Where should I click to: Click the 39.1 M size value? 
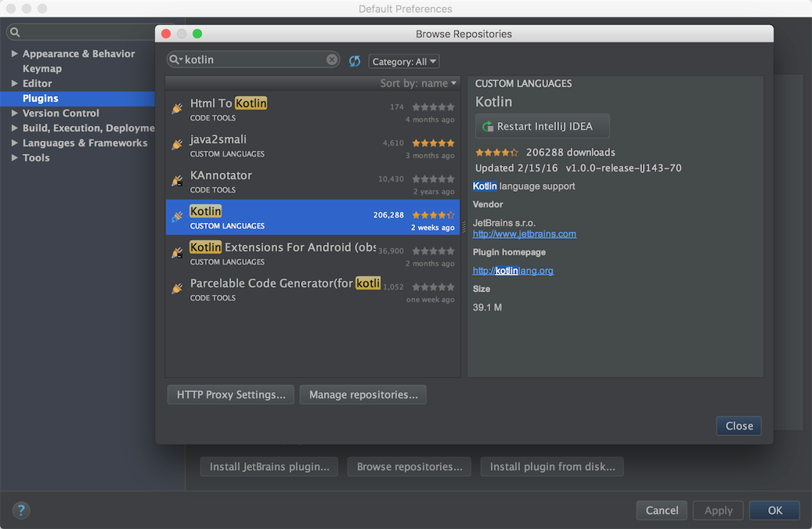487,308
